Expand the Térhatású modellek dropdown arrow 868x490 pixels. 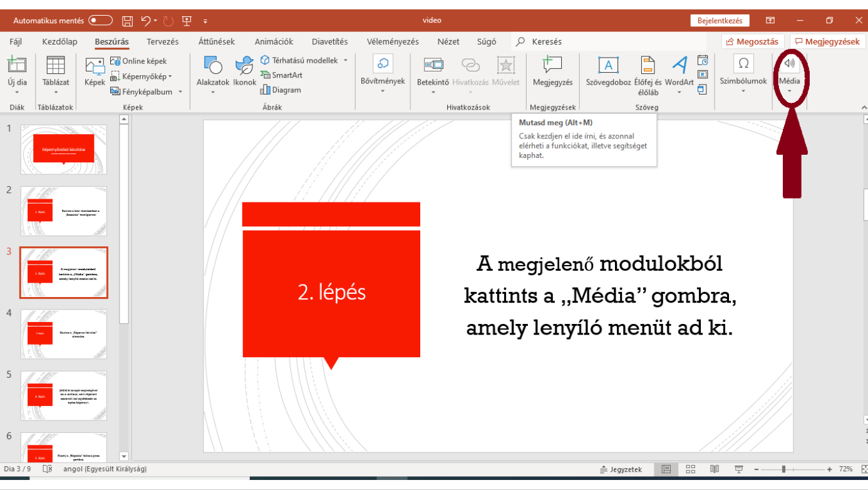coord(346,60)
